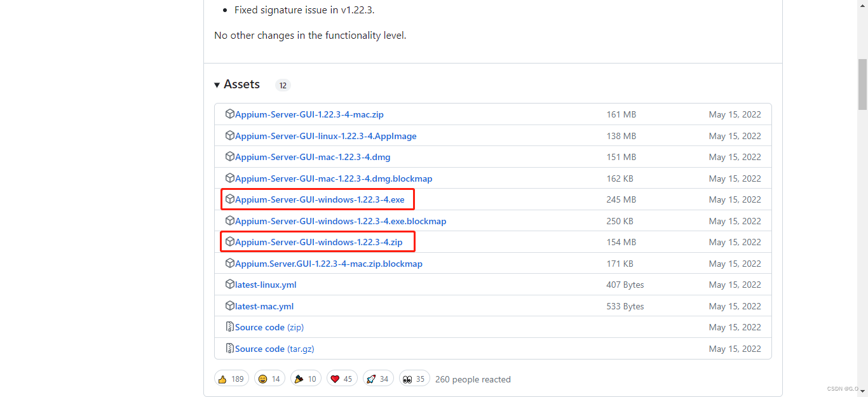Screen dimensions: 868x397
Task: Click the file icon next to Source code (zip)
Action: [x=229, y=326]
